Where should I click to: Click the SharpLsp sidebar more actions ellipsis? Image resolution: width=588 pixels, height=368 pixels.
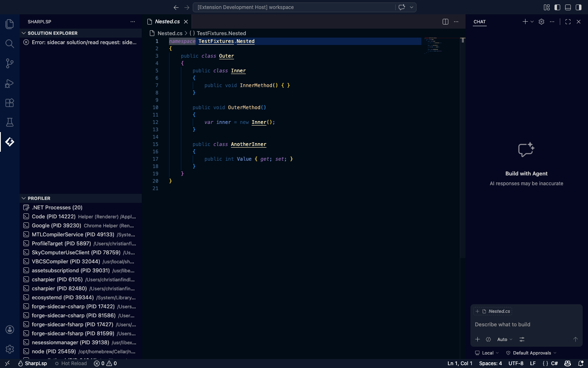click(133, 22)
